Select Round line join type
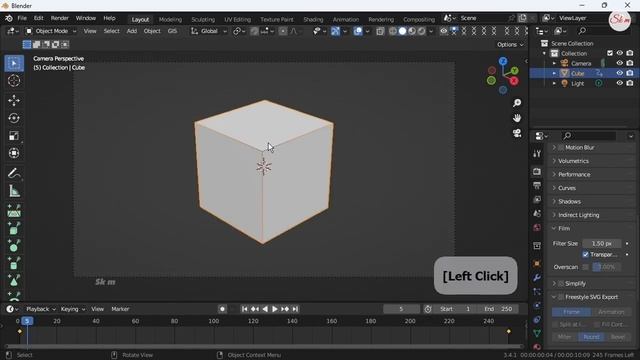640x360 pixels. pyautogui.click(x=591, y=337)
